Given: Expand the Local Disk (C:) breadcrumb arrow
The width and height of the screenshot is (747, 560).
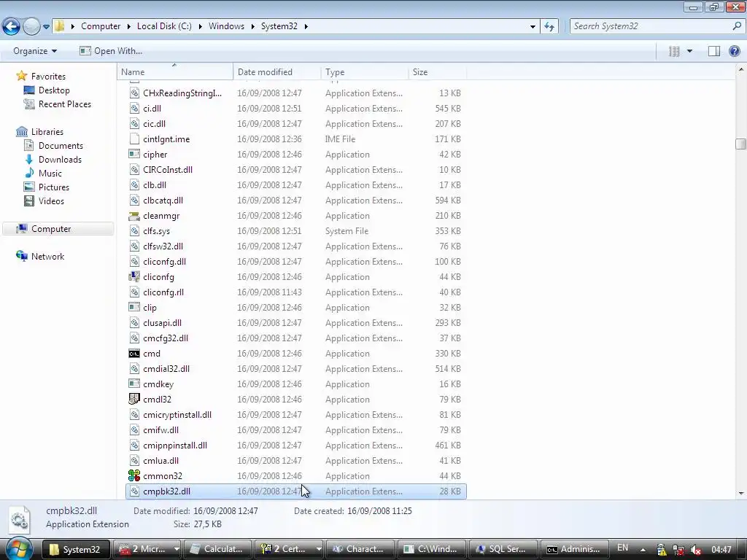Looking at the screenshot, I should click(200, 26).
